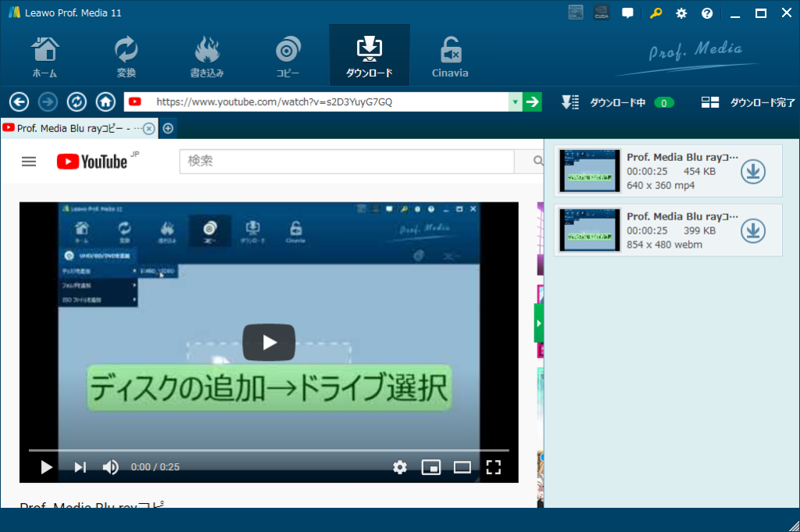
Task: Select the "854 x 480 webm" format text
Action: tap(664, 245)
